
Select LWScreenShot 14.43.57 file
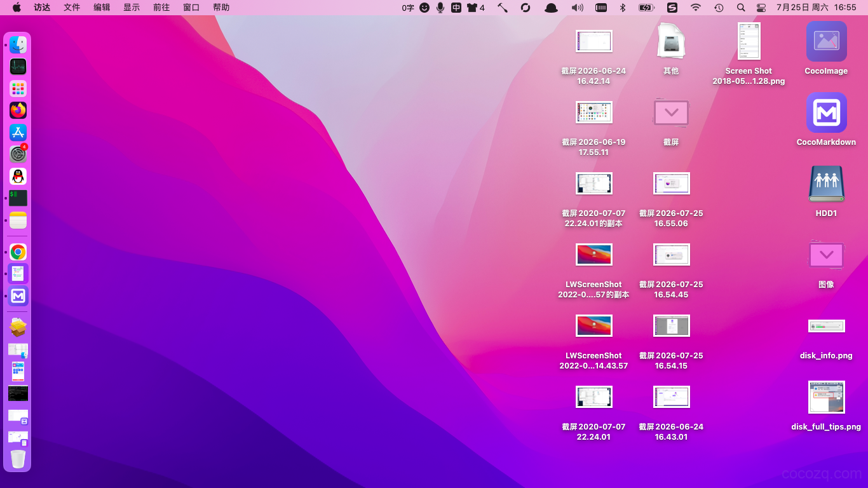(x=593, y=326)
